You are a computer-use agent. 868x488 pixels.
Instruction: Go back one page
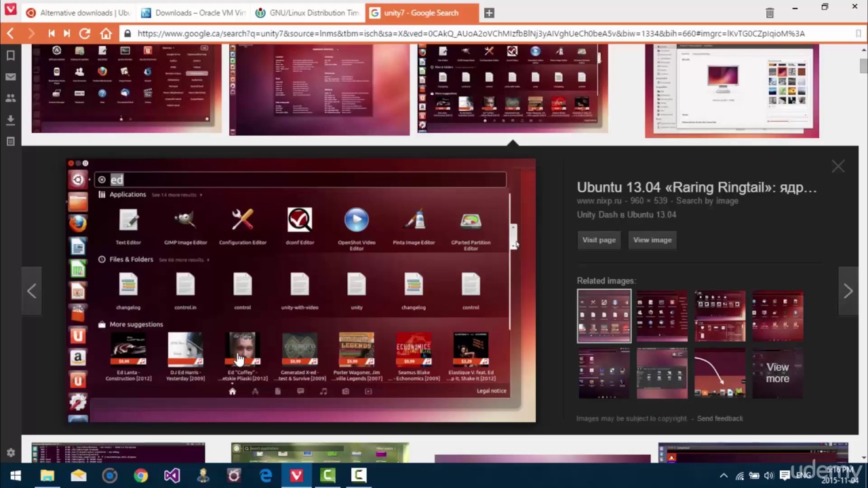(x=10, y=33)
